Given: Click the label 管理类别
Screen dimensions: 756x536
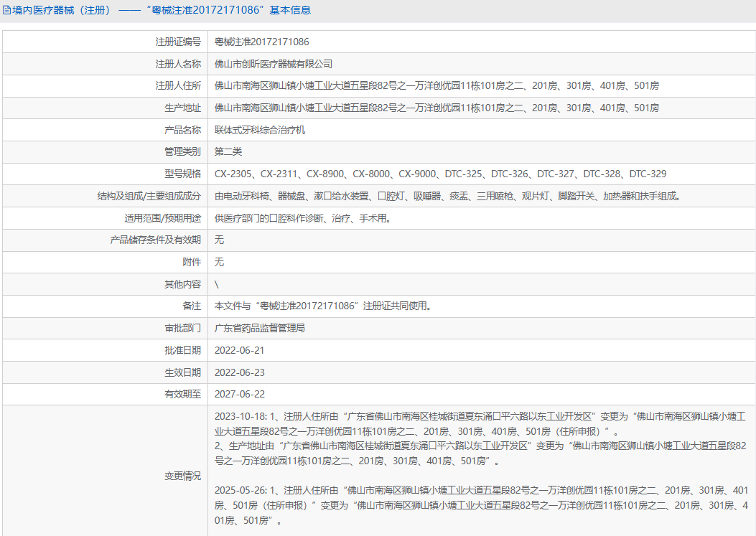Looking at the screenshot, I should point(183,152).
